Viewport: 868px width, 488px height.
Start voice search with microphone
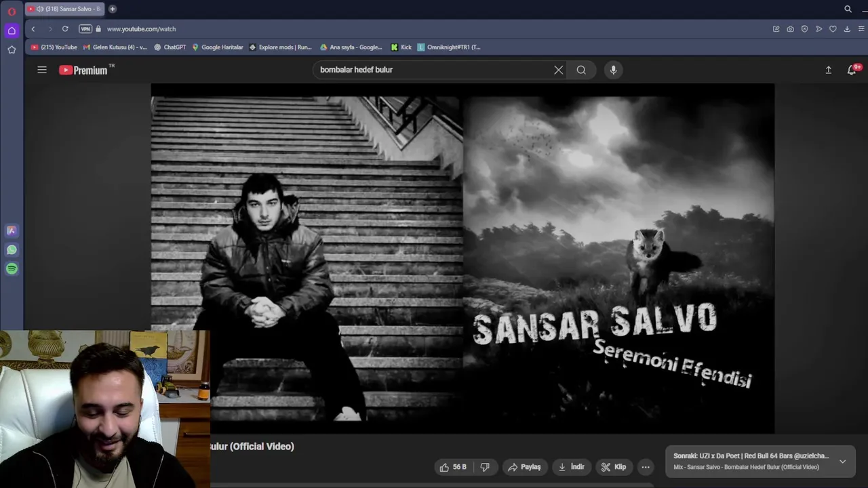tap(613, 70)
